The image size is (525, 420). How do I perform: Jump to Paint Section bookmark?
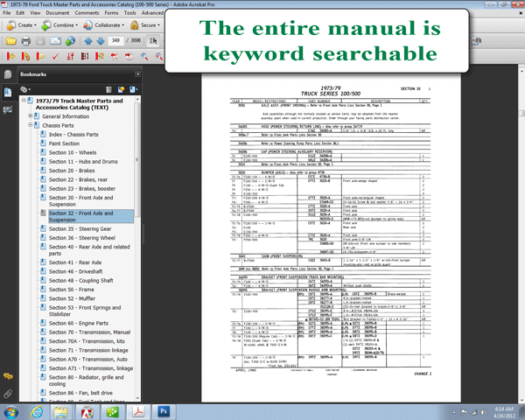[x=64, y=143]
